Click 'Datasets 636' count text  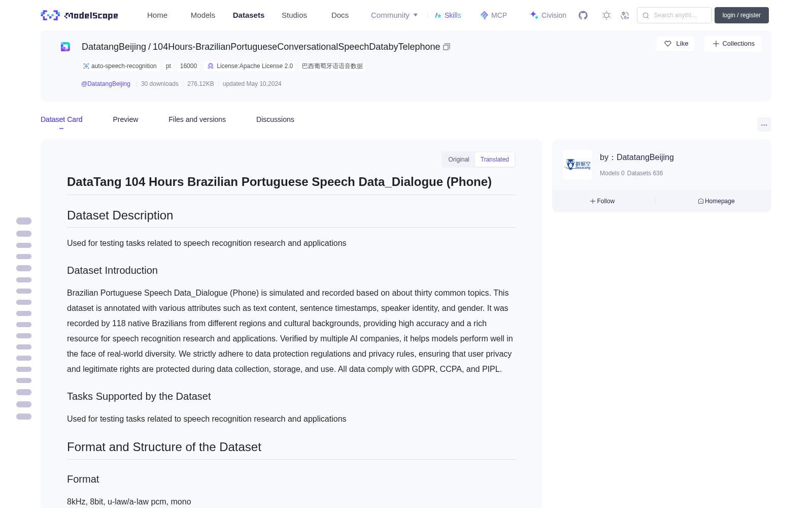point(645,173)
